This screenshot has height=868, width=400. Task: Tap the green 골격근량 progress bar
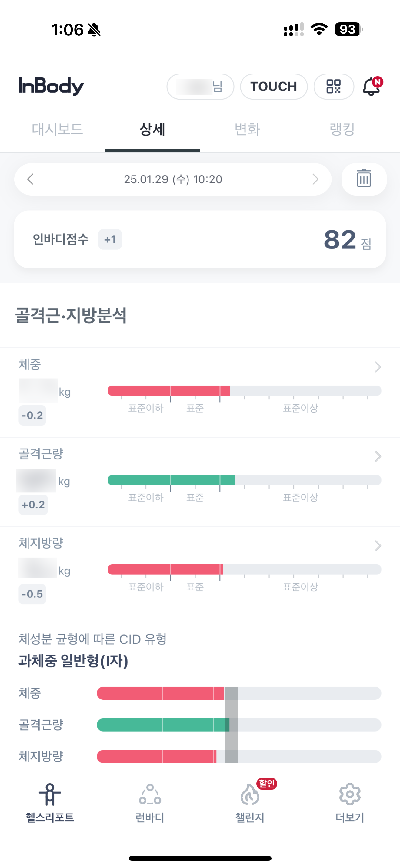click(244, 480)
